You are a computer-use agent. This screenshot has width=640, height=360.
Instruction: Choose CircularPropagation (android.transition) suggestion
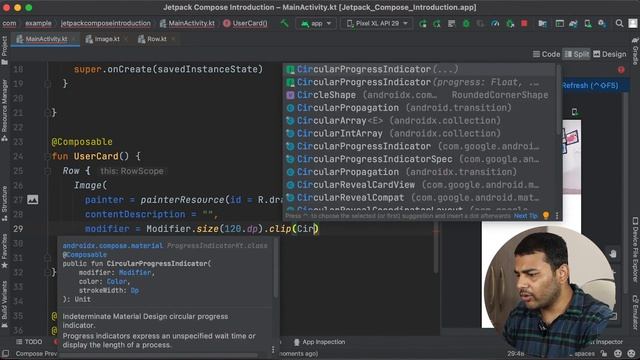pos(420,108)
